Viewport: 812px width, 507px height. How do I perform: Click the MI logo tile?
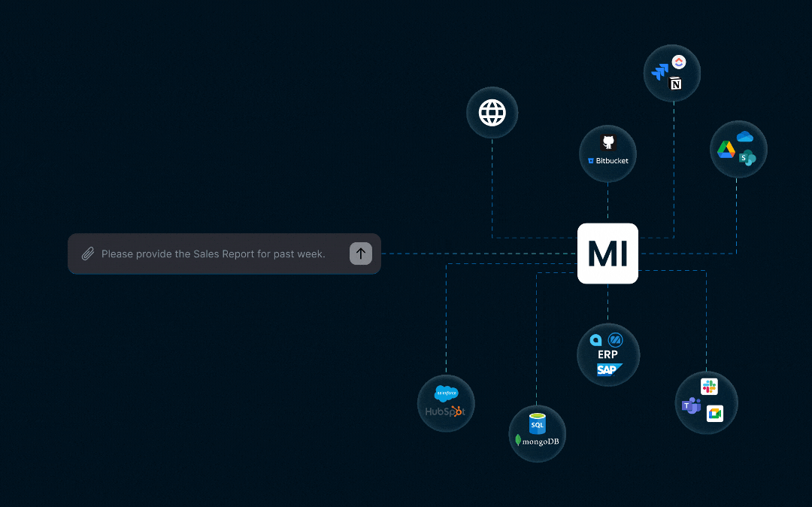(x=608, y=254)
